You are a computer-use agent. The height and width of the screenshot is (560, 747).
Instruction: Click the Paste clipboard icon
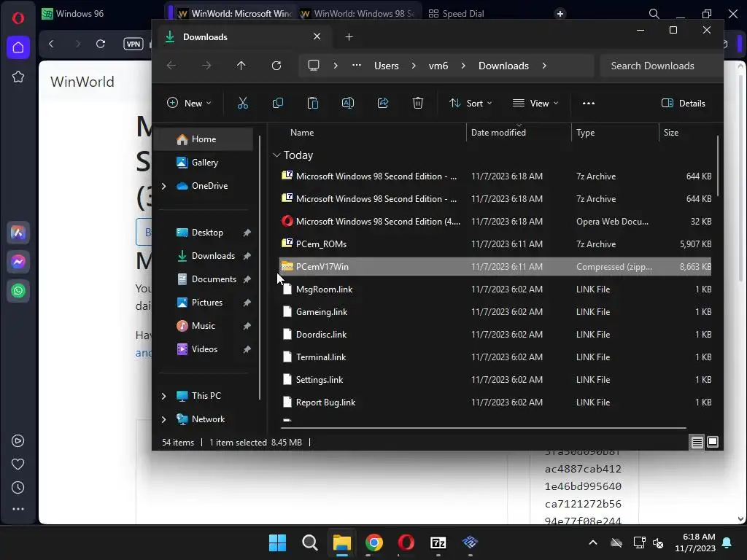(x=312, y=103)
